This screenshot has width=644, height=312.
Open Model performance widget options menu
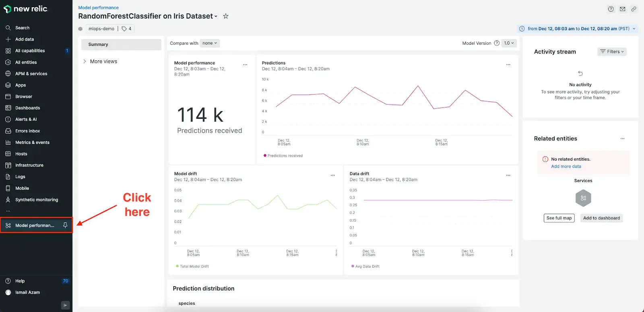point(245,64)
